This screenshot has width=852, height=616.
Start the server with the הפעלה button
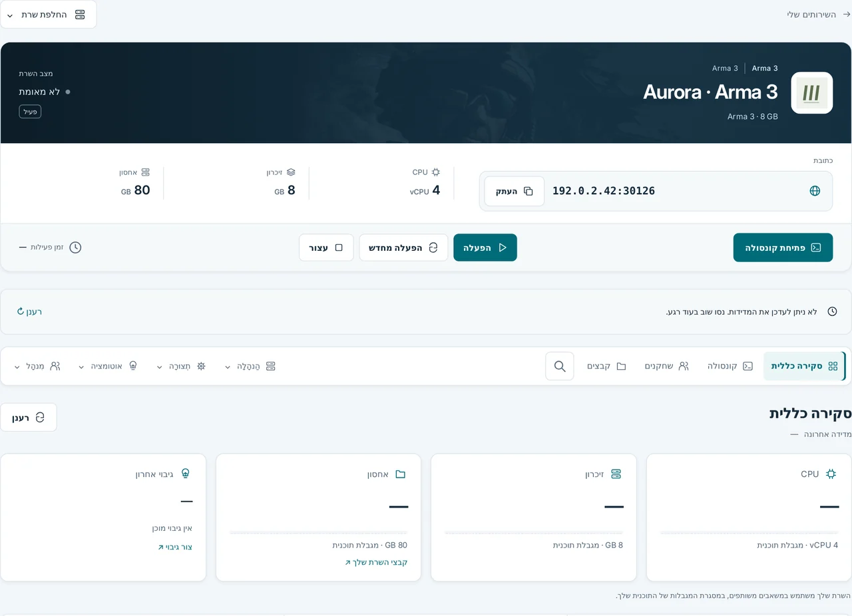tap(485, 247)
